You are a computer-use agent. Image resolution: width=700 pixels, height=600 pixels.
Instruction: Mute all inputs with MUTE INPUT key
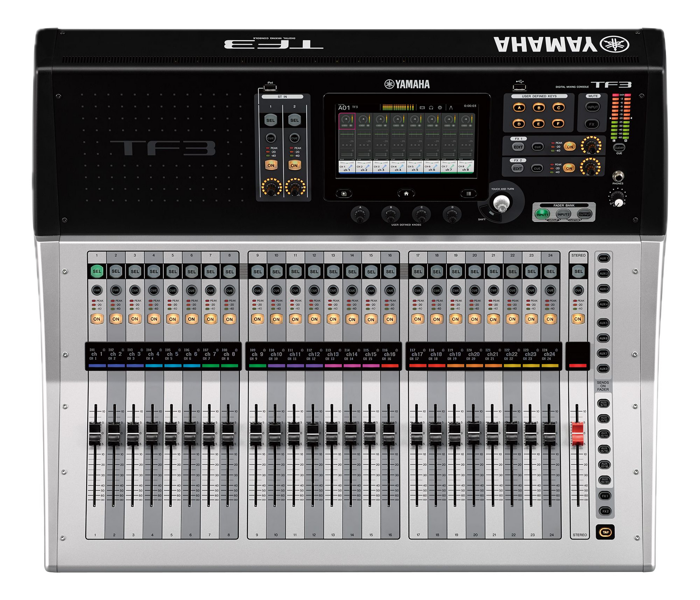[x=592, y=107]
